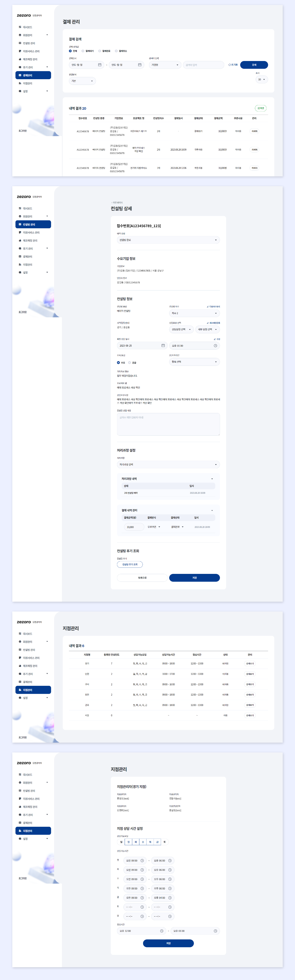The width and height of the screenshot is (295, 980).
Task: Open the 기업명 search condition dropdown
Action: [165, 65]
